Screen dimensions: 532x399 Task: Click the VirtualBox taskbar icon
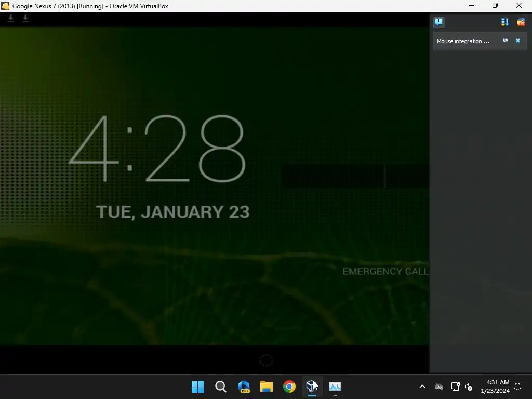(312, 387)
